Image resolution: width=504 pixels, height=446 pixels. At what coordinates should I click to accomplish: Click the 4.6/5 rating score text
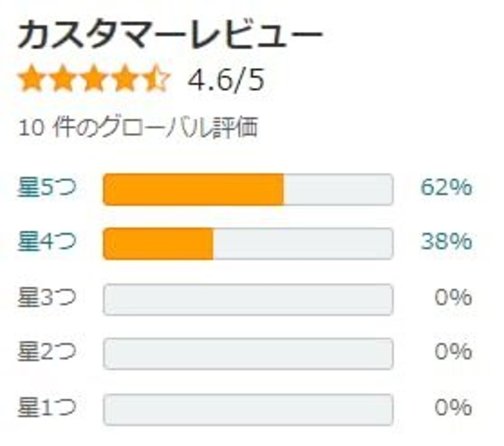coord(226,80)
